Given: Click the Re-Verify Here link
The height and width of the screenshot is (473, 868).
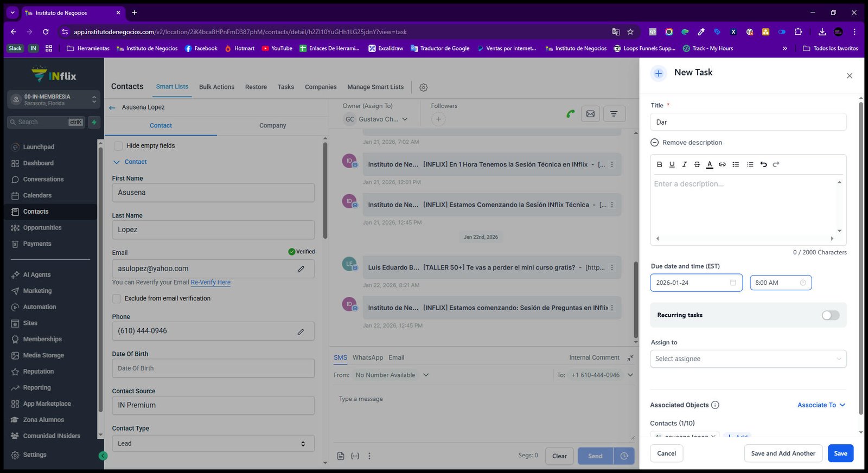Looking at the screenshot, I should [x=210, y=283].
